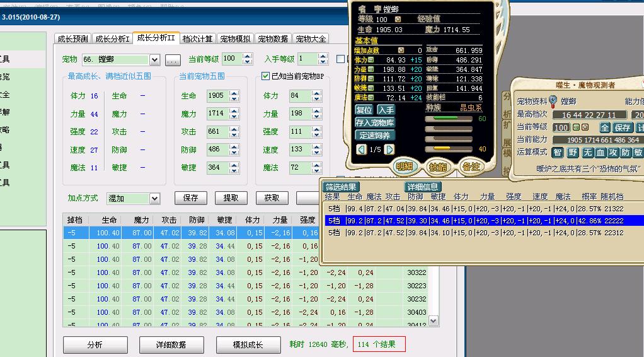Uncheck the 已知当前宠物BP checkbox
This screenshot has width=644, height=357.
coord(265,76)
